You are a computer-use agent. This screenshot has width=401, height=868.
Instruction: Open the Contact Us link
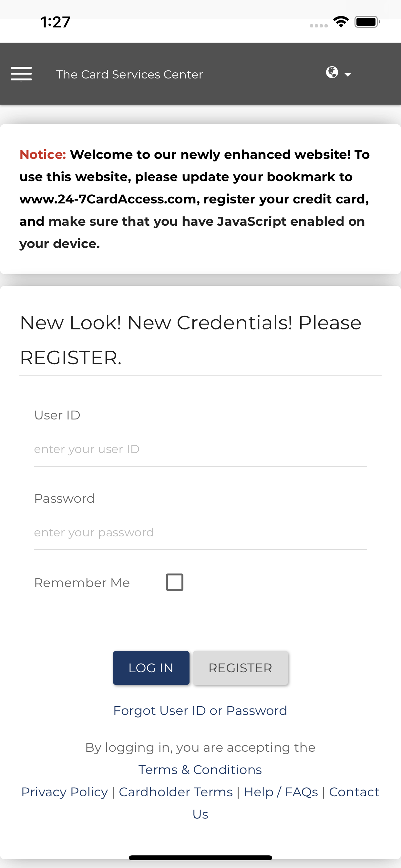click(354, 792)
